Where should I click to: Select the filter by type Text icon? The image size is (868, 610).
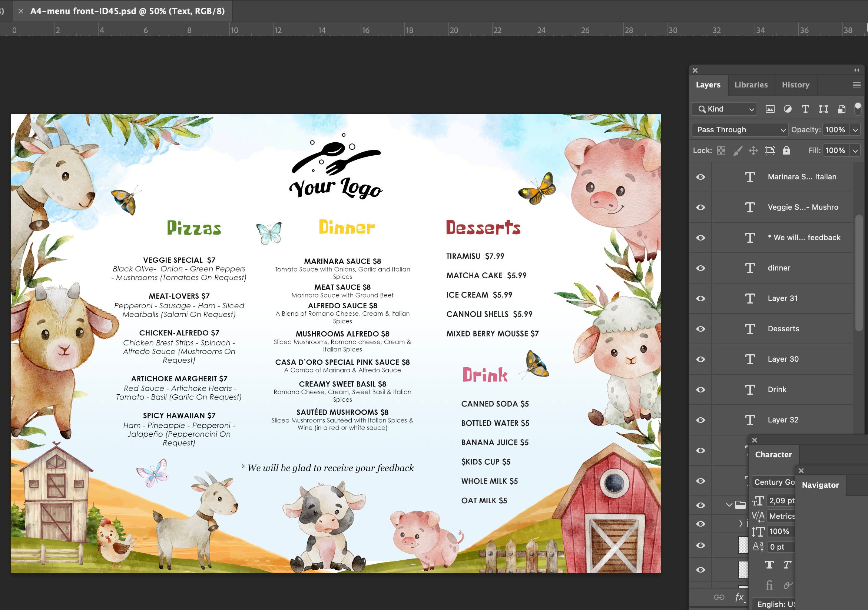click(805, 109)
